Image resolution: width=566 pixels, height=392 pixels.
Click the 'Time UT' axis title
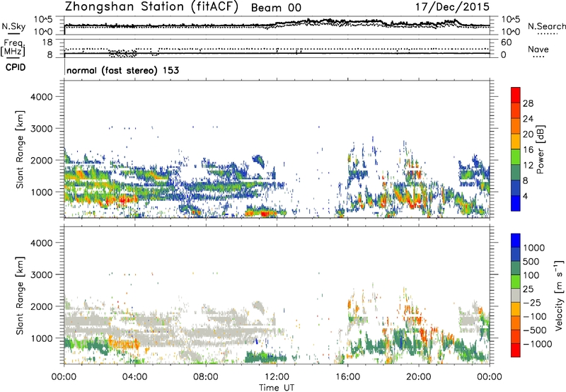tap(277, 388)
